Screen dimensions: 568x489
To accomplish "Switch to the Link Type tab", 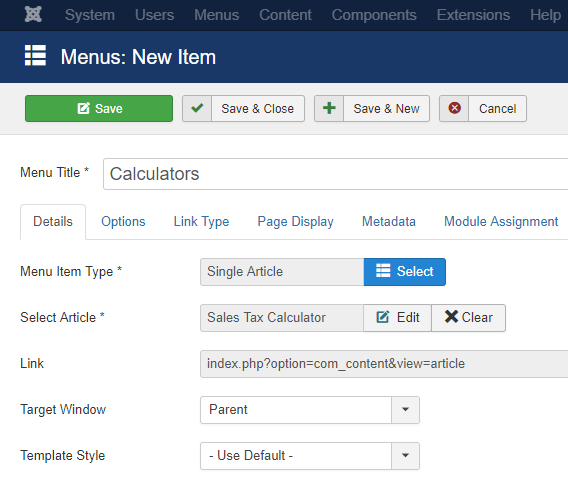I will 201,222.
